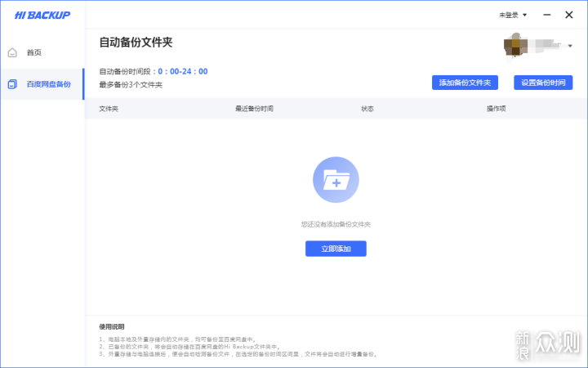This screenshot has width=588, height=368.
Task: Click the 自动备份文件夹 heading
Action: tap(136, 42)
